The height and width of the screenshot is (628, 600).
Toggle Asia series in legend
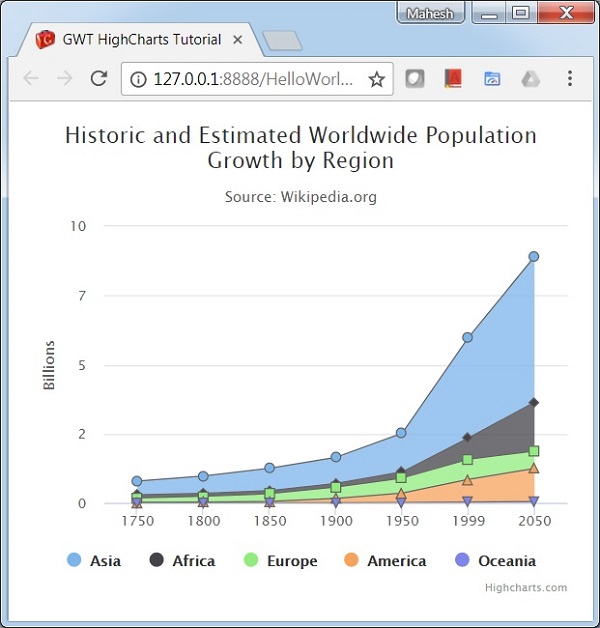pyautogui.click(x=94, y=561)
